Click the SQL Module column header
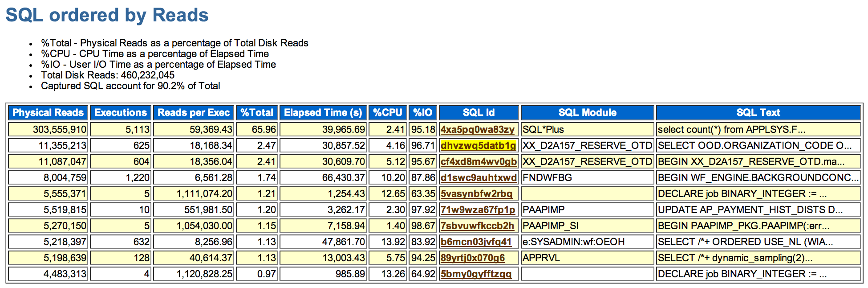Screen dimensions: 868x288 pyautogui.click(x=587, y=113)
